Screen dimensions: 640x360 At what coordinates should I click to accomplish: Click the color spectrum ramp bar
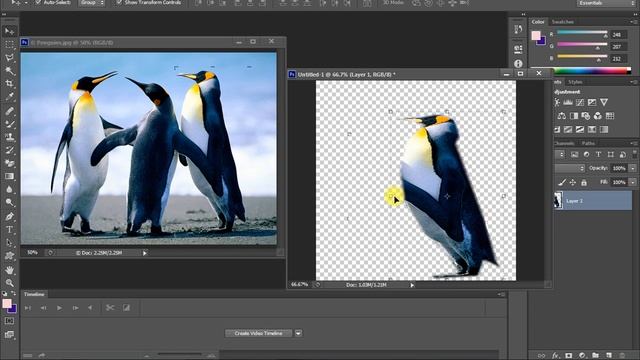[593, 71]
